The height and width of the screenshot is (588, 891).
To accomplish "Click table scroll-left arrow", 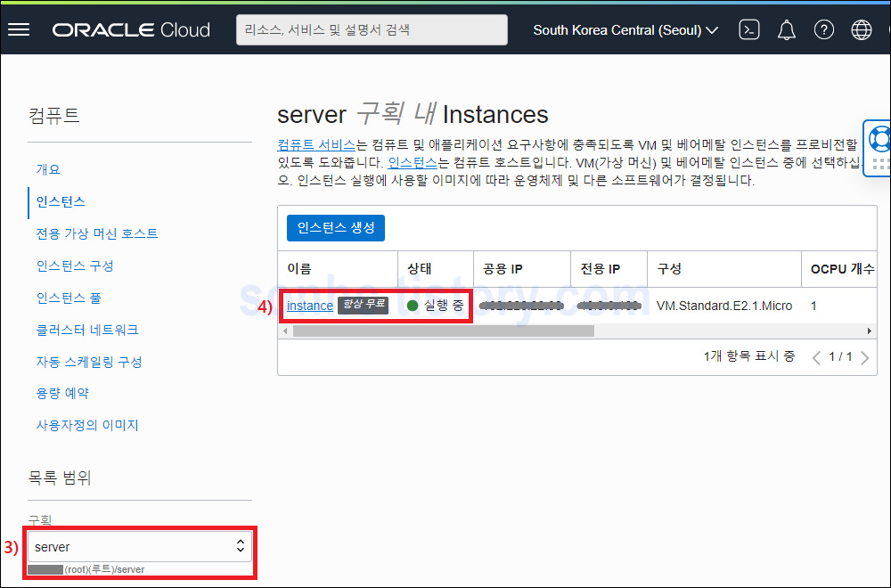I will [285, 331].
